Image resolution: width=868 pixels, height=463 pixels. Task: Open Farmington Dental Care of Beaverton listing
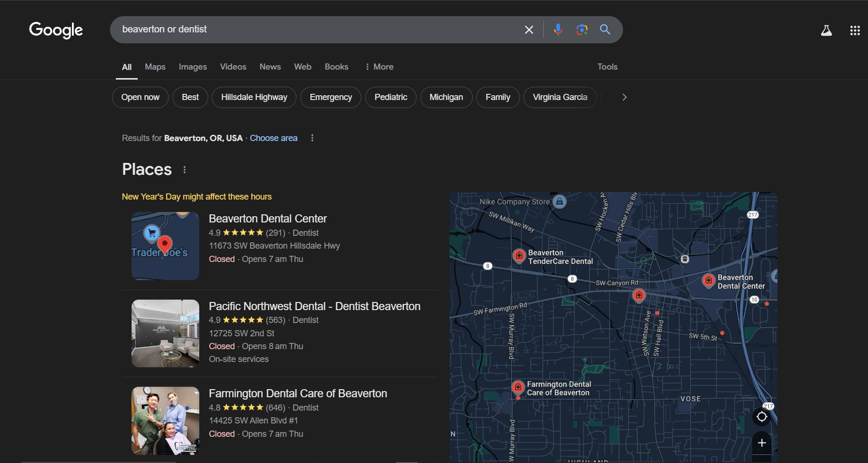click(x=298, y=393)
